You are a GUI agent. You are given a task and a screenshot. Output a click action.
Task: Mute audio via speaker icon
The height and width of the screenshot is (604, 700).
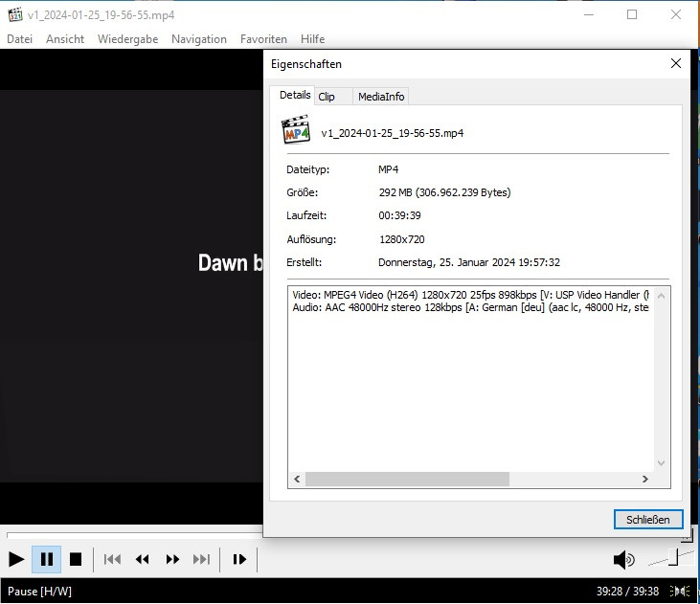[x=623, y=559]
